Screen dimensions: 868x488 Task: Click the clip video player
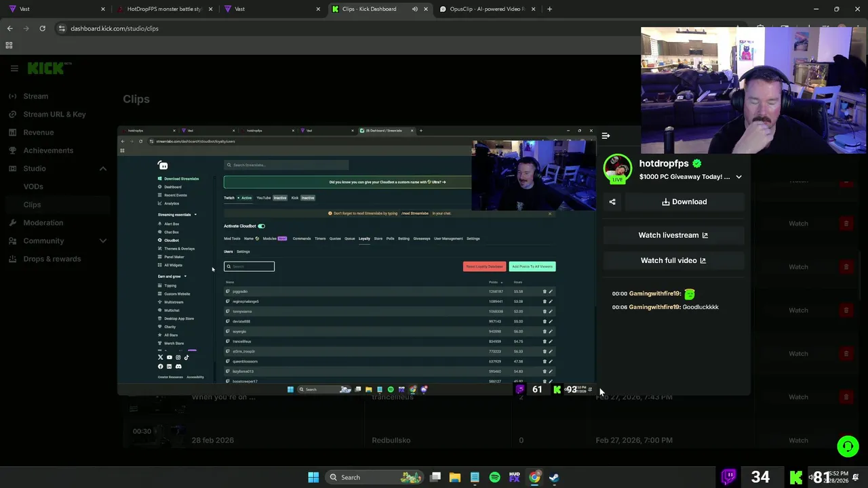357,260
